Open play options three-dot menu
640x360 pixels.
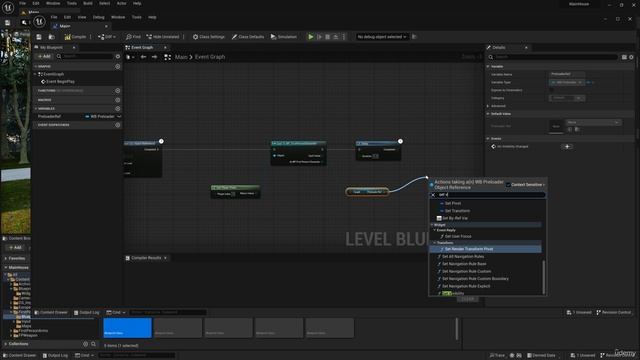click(x=344, y=37)
